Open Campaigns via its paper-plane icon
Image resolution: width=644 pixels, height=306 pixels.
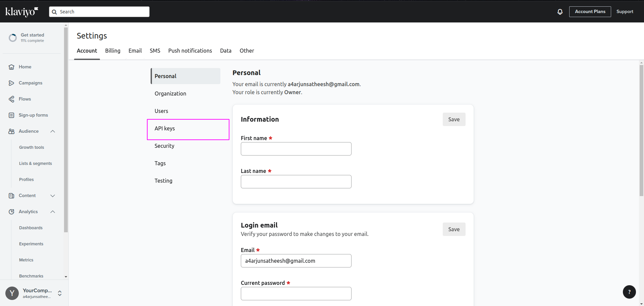pyautogui.click(x=11, y=83)
